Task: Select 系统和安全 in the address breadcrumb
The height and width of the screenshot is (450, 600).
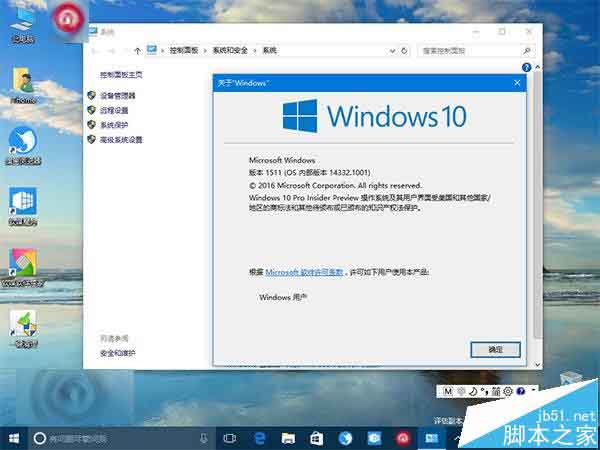Action: pyautogui.click(x=230, y=51)
